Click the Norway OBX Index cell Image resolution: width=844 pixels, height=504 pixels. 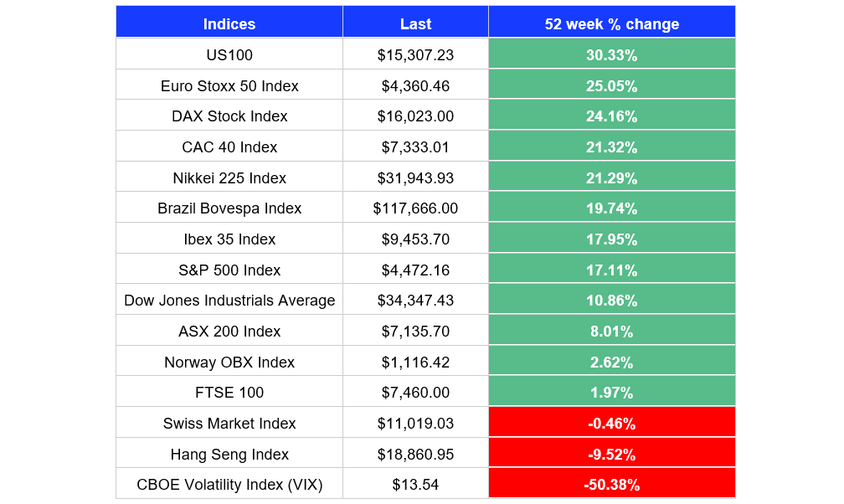229,362
